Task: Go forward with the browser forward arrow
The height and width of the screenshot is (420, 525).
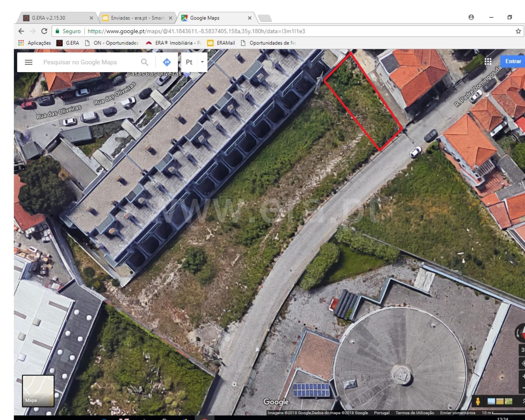Action: point(33,31)
